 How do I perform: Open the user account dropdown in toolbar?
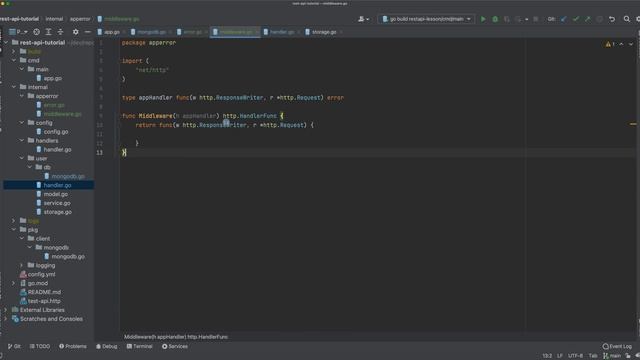pyautogui.click(x=363, y=19)
